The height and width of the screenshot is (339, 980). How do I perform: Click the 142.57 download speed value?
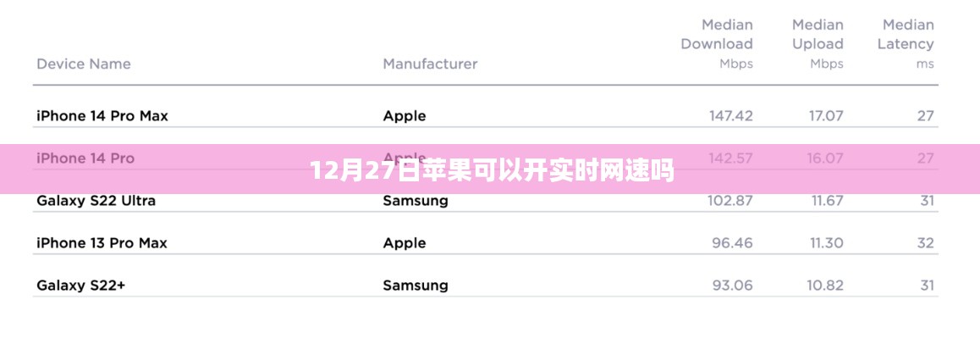click(x=730, y=158)
